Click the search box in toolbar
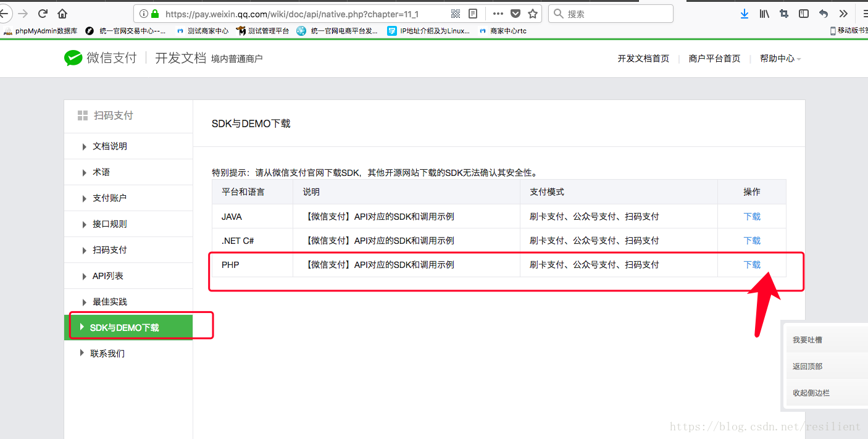Viewport: 868px width, 439px height. tap(611, 14)
